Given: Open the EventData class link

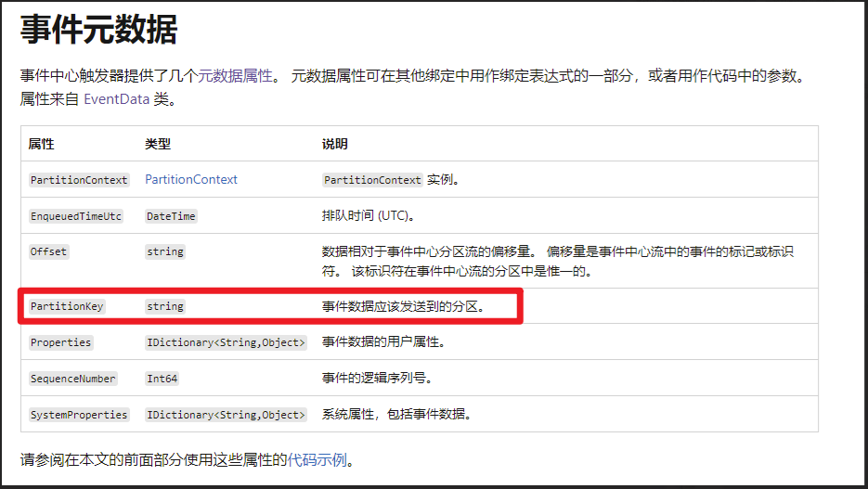Looking at the screenshot, I should click(116, 98).
